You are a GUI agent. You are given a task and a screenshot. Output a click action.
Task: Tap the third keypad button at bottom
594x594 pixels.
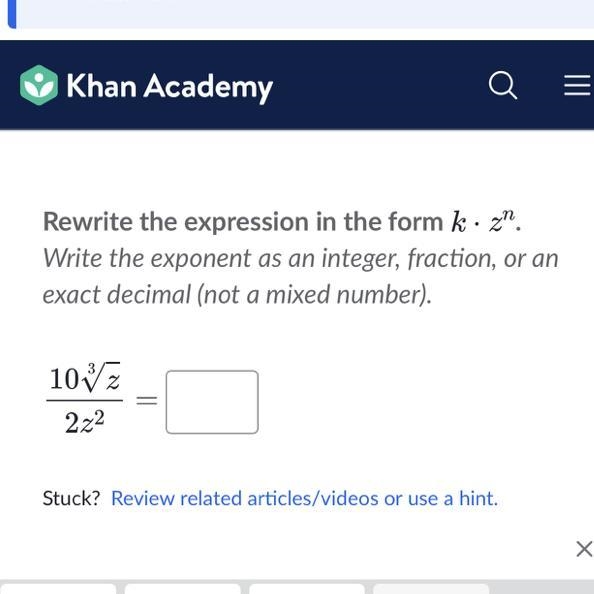pos(307,589)
